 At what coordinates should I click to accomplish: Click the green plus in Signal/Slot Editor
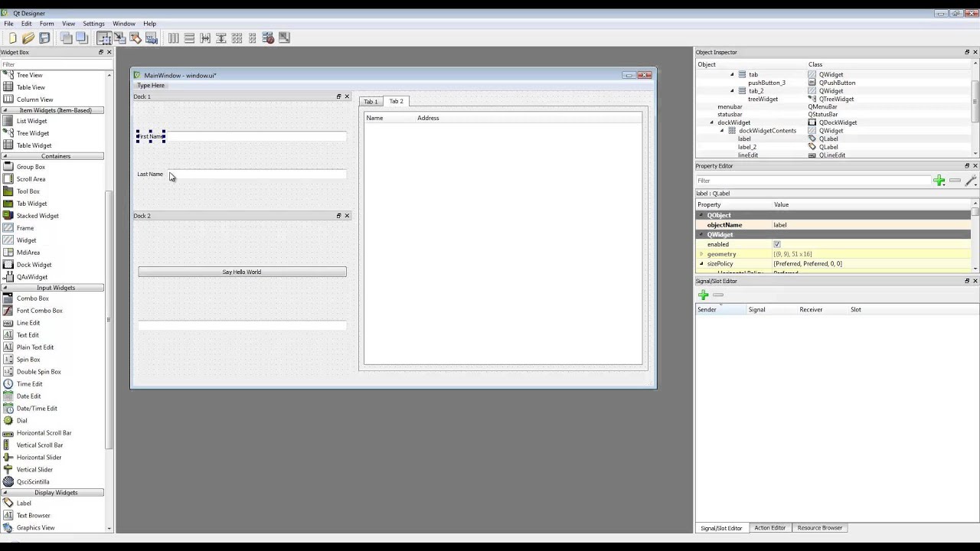703,295
